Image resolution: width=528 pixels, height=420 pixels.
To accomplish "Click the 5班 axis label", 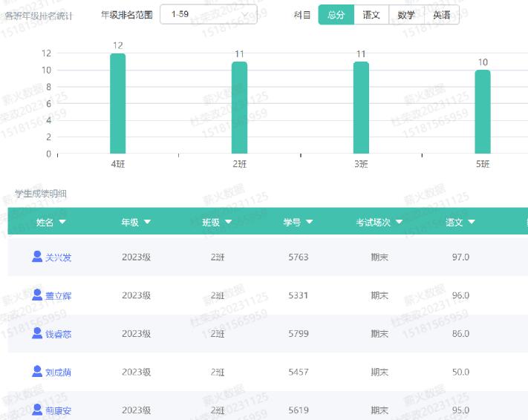I will 483,164.
